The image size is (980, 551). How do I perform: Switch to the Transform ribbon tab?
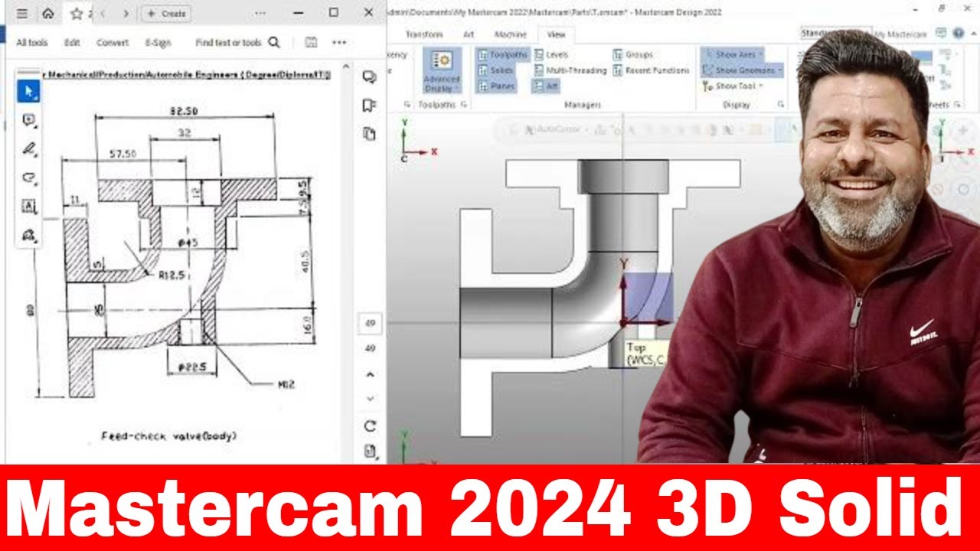coord(423,34)
